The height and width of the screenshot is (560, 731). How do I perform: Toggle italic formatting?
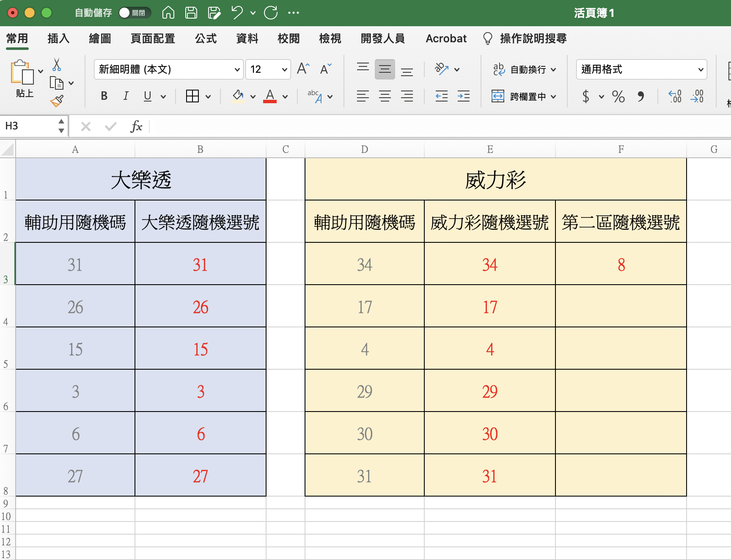click(126, 96)
